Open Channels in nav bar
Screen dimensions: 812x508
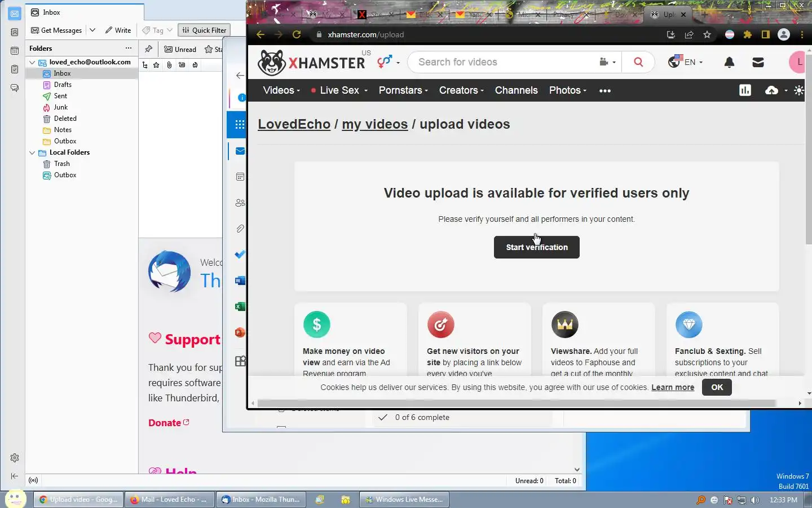pyautogui.click(x=517, y=90)
